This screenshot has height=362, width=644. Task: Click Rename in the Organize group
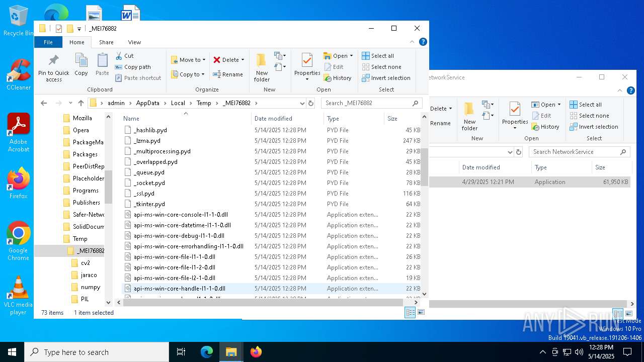point(228,74)
